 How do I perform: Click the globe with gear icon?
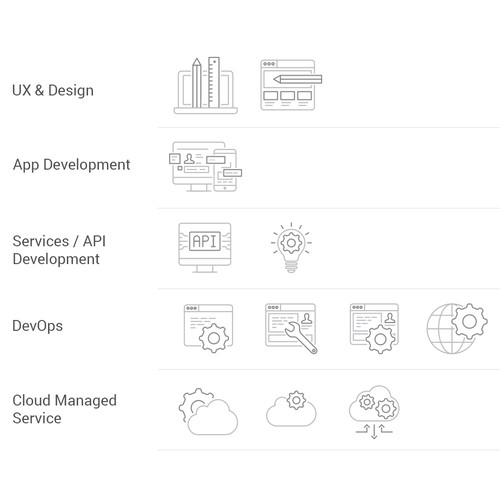(x=457, y=328)
